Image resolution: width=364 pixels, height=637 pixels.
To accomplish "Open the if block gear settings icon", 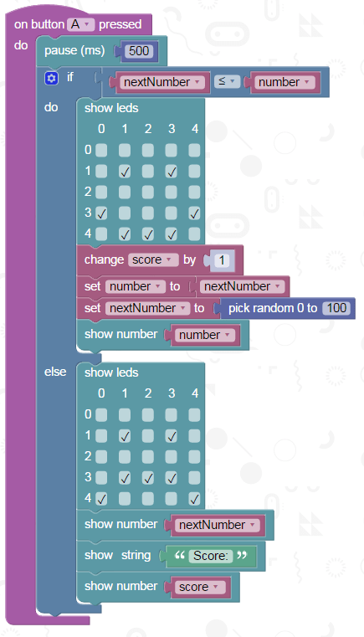I will pos(51,78).
